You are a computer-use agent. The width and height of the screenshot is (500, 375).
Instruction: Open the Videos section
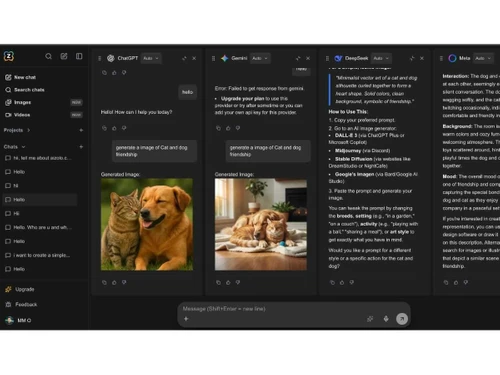coord(43,115)
